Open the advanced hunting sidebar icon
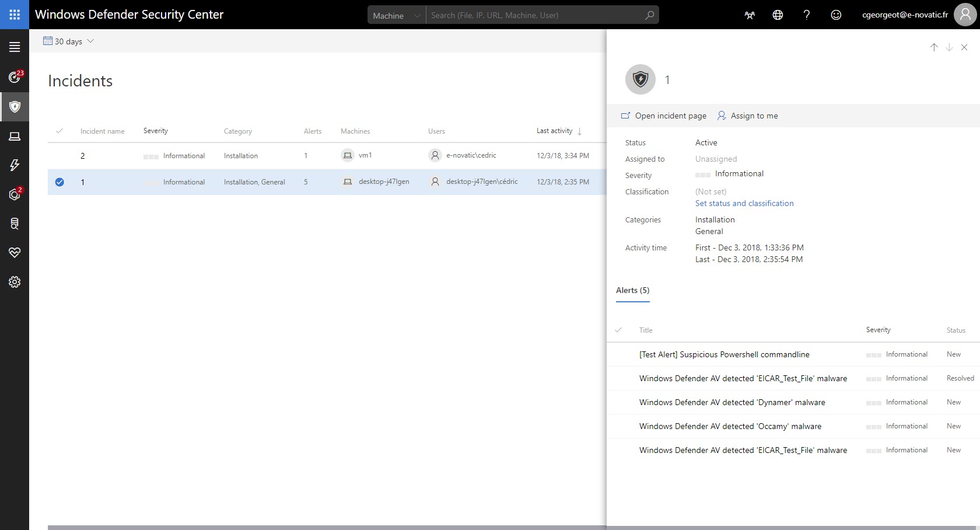 pos(15,224)
